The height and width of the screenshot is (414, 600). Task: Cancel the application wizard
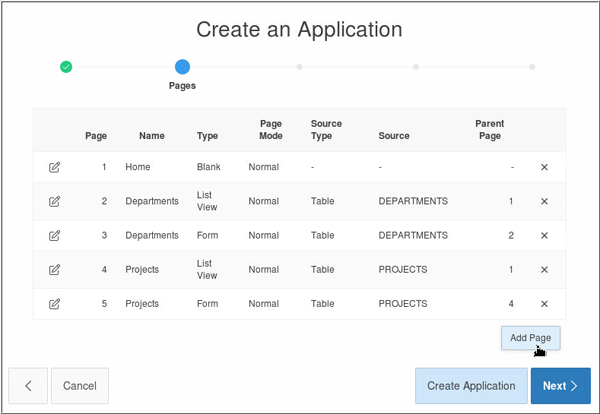coord(79,386)
